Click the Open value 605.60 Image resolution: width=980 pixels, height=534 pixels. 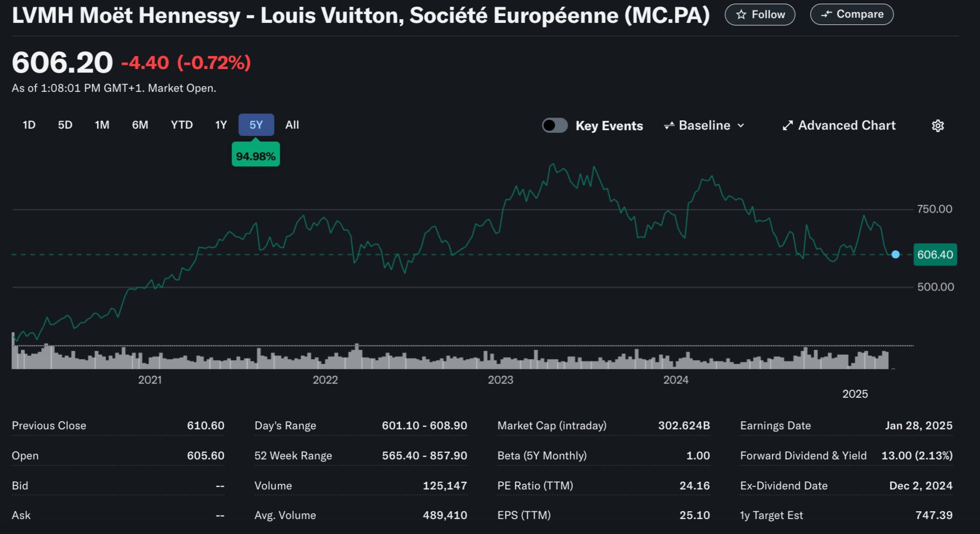pyautogui.click(x=206, y=456)
